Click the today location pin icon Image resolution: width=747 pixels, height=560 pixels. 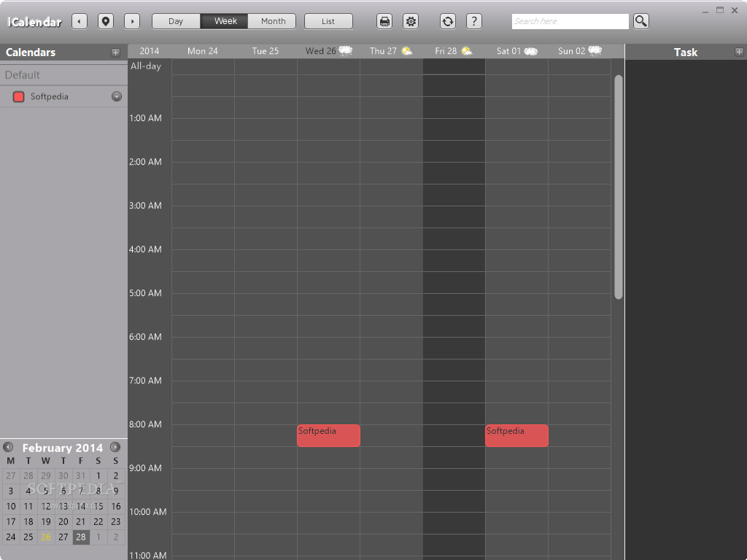click(106, 21)
